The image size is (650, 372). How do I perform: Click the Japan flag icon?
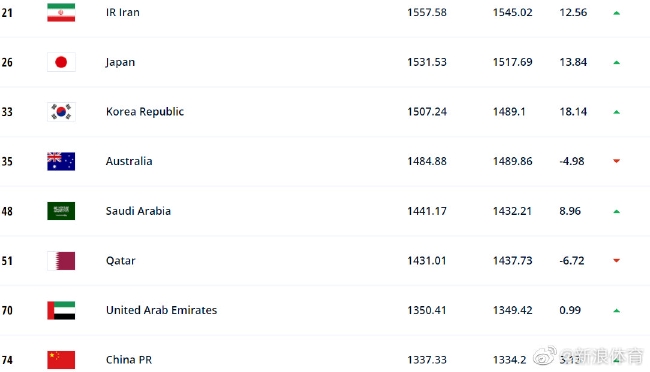[x=61, y=62]
